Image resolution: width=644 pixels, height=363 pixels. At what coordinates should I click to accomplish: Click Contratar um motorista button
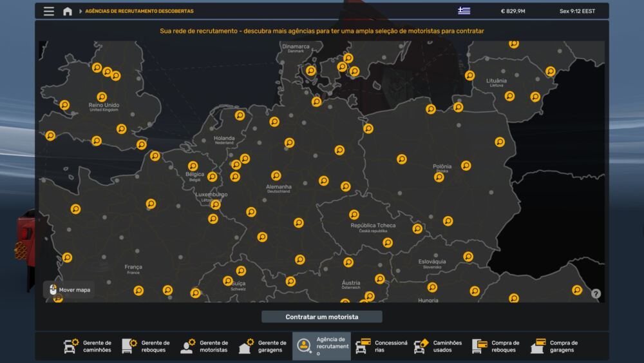click(x=321, y=317)
